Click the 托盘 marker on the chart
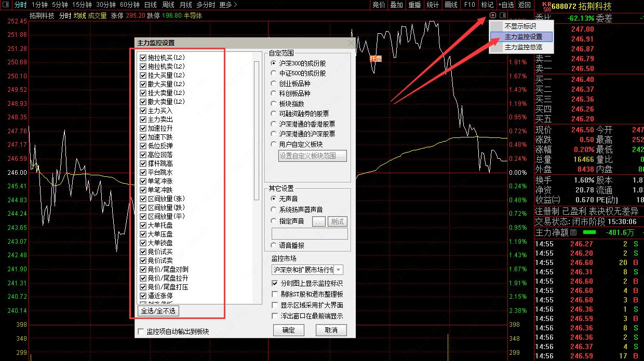Image resolution: width=644 pixels, height=361 pixels. [375, 59]
